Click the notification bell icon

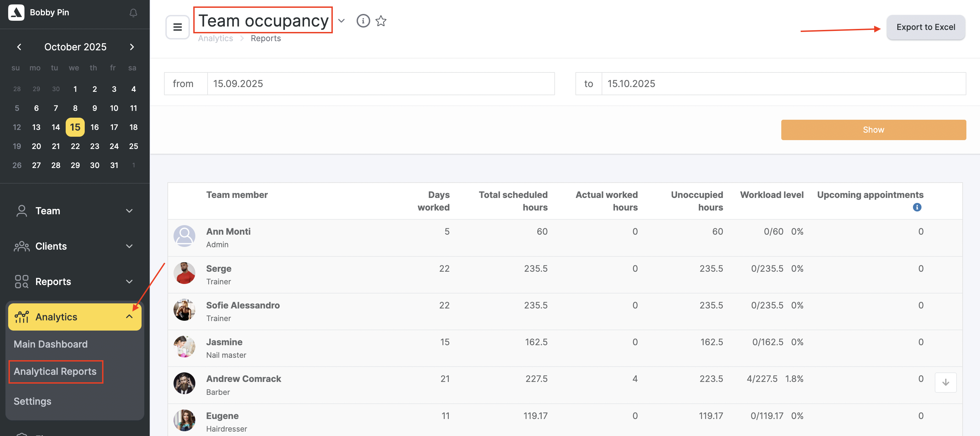tap(133, 13)
